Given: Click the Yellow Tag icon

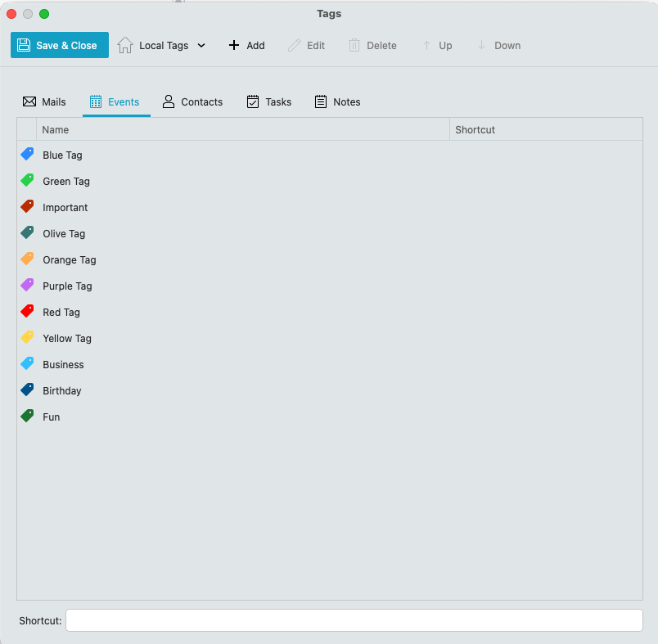Looking at the screenshot, I should pos(27,338).
